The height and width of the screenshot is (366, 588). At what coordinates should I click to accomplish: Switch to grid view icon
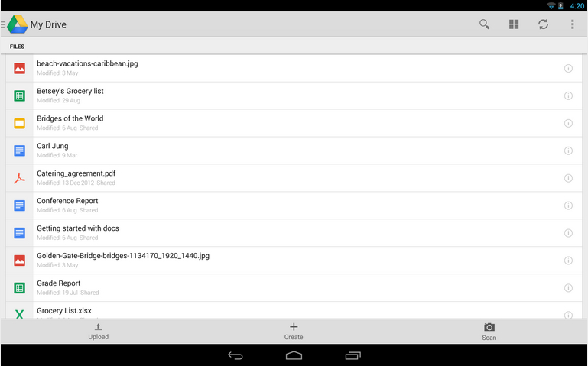(x=514, y=24)
